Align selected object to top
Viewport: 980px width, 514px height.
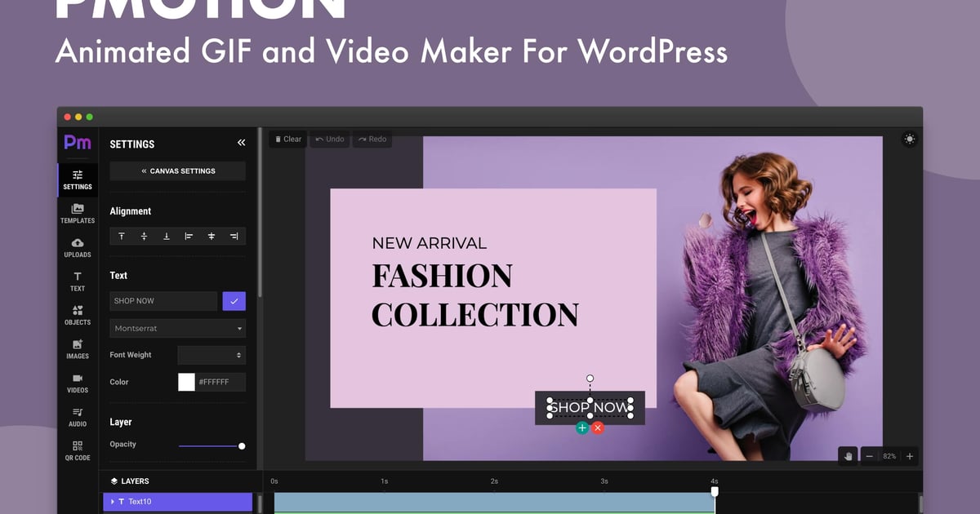pyautogui.click(x=122, y=237)
